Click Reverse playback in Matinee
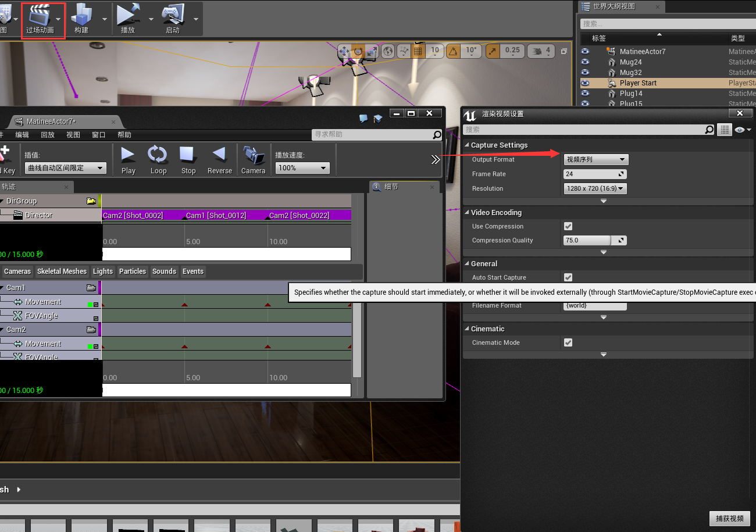 point(219,160)
